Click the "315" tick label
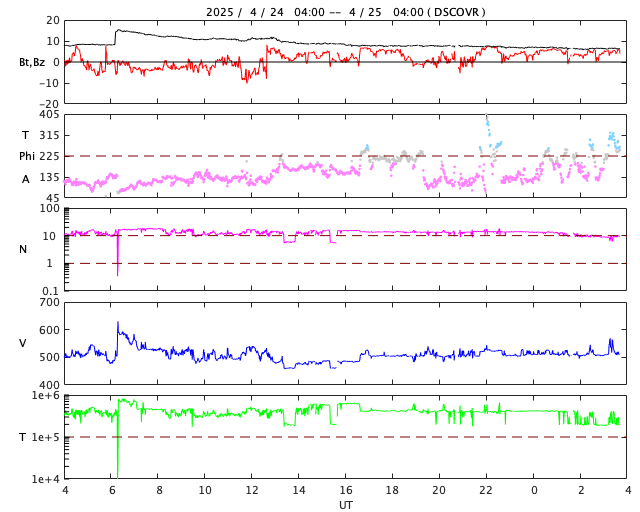 click(49, 135)
